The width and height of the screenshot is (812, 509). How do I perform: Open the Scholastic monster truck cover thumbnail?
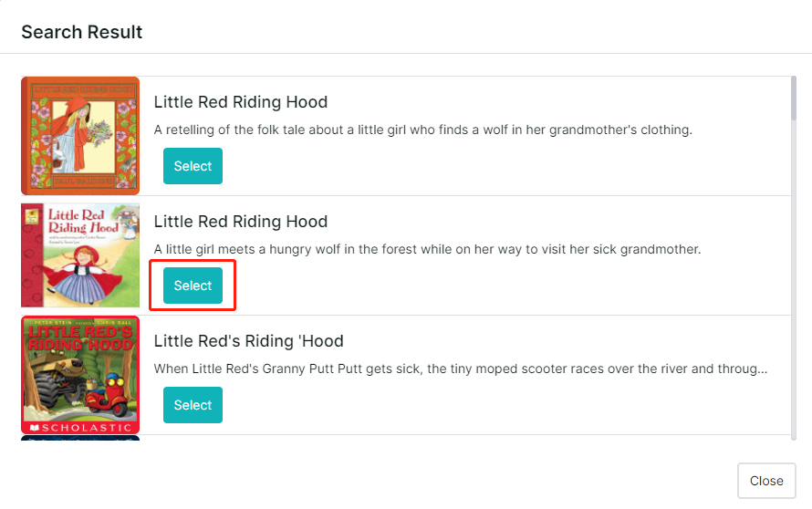(x=80, y=375)
